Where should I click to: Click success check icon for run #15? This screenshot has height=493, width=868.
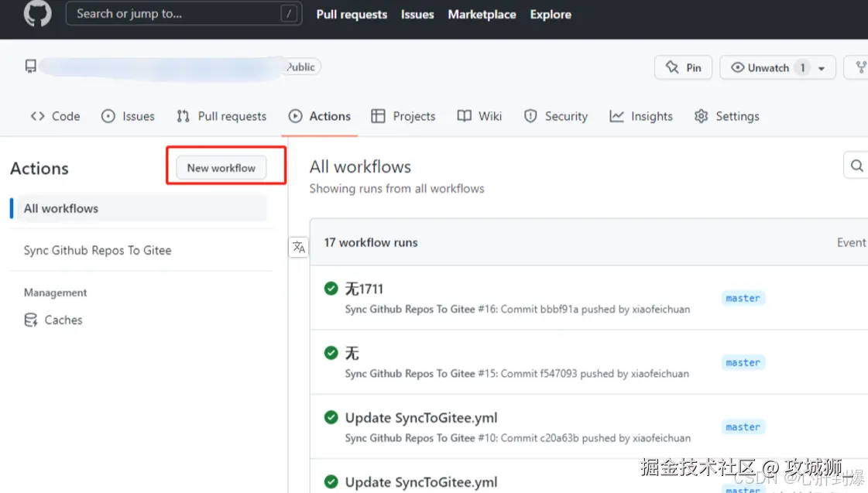(x=331, y=352)
